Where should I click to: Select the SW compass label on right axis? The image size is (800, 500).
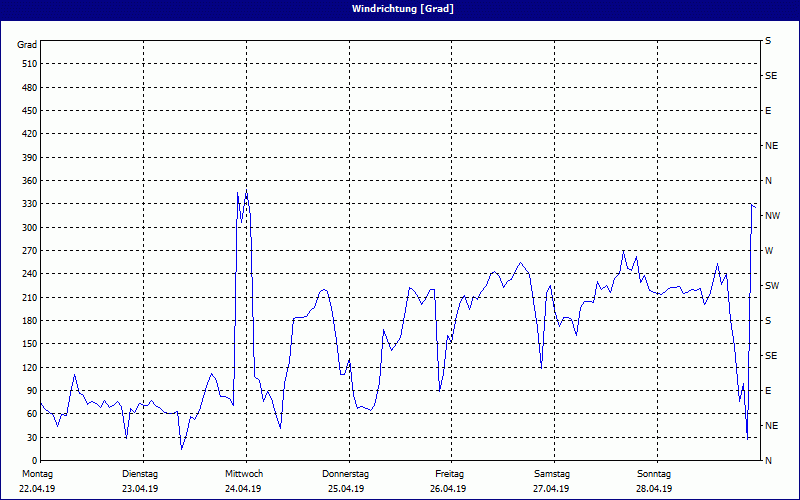click(x=772, y=286)
